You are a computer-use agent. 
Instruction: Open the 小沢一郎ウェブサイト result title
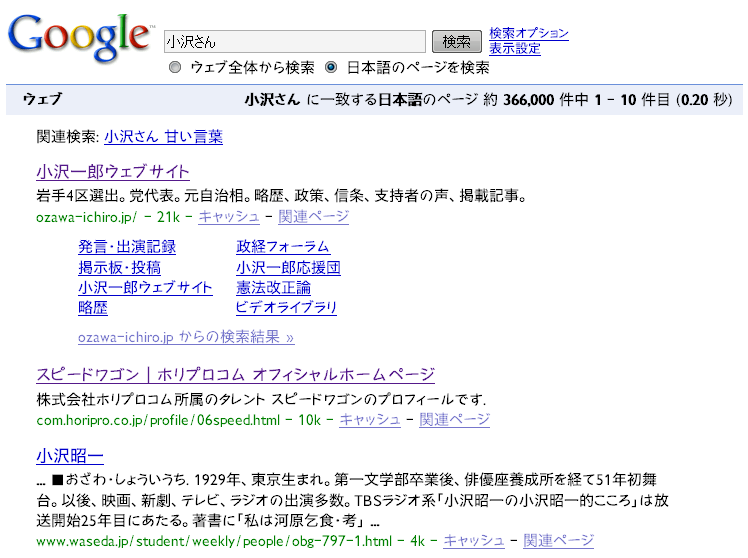(113, 172)
